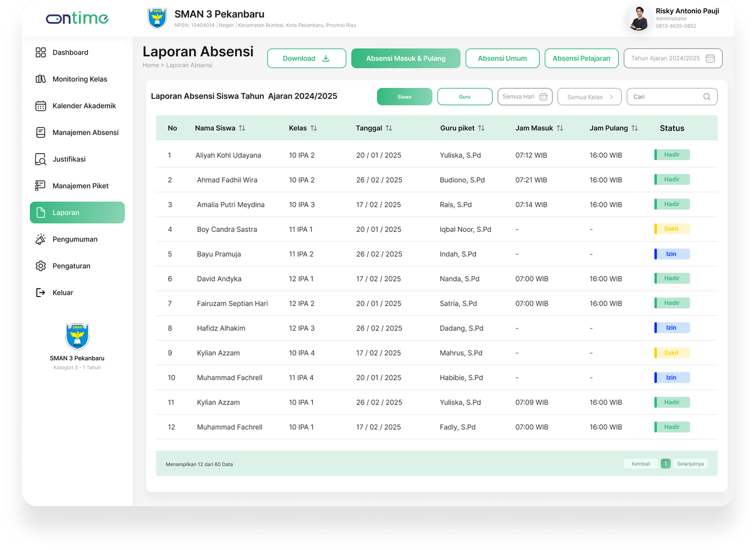Toggle report to Guru
Viewport: 756px width, 550px height.
(x=465, y=97)
